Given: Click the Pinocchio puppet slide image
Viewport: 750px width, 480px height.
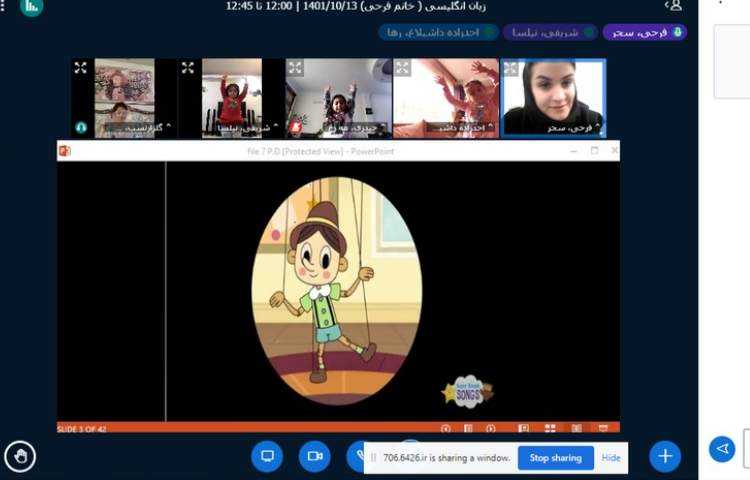Looking at the screenshot, I should tap(337, 291).
